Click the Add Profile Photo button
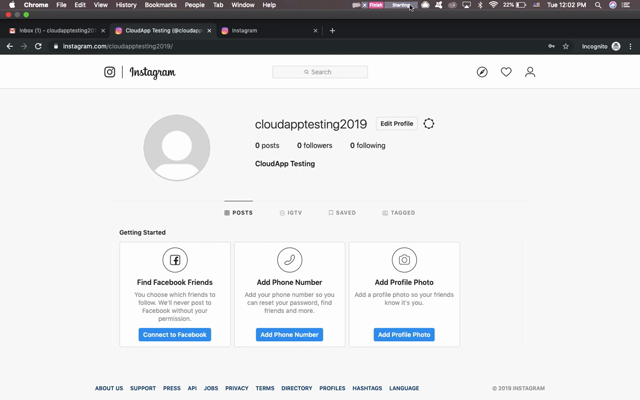Image resolution: width=640 pixels, height=400 pixels. [x=404, y=335]
